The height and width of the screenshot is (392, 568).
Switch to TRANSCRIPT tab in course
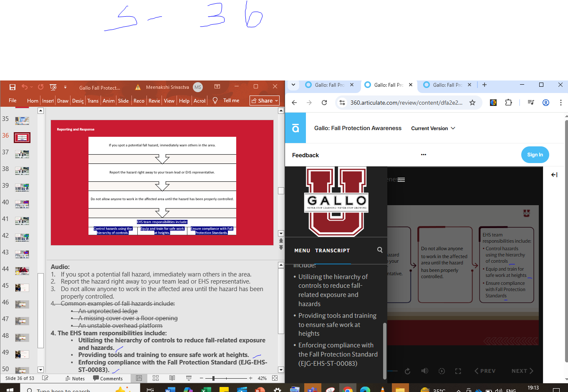point(333,251)
